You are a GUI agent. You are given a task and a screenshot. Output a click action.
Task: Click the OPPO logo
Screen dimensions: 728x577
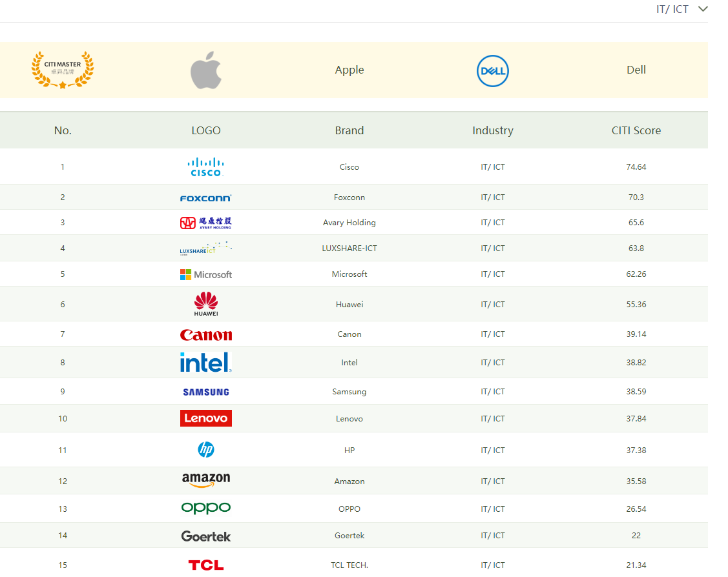click(206, 509)
